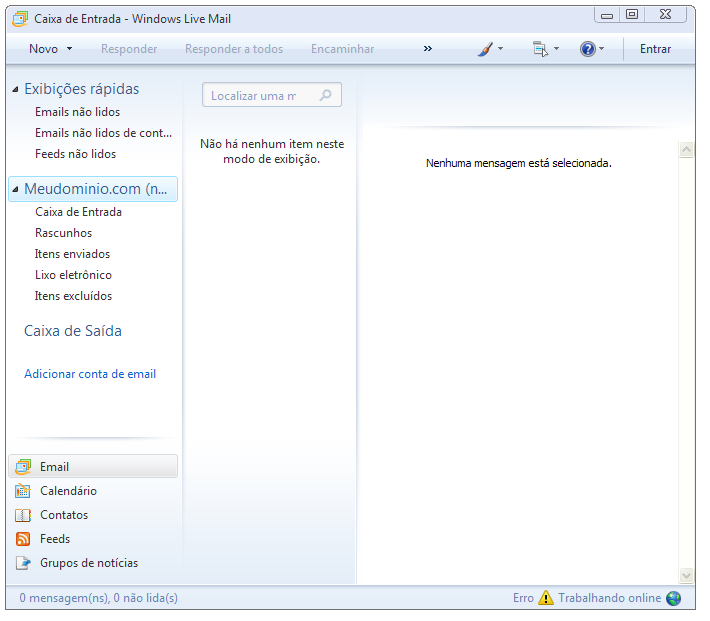Click the Entrar sign-in button

point(656,49)
